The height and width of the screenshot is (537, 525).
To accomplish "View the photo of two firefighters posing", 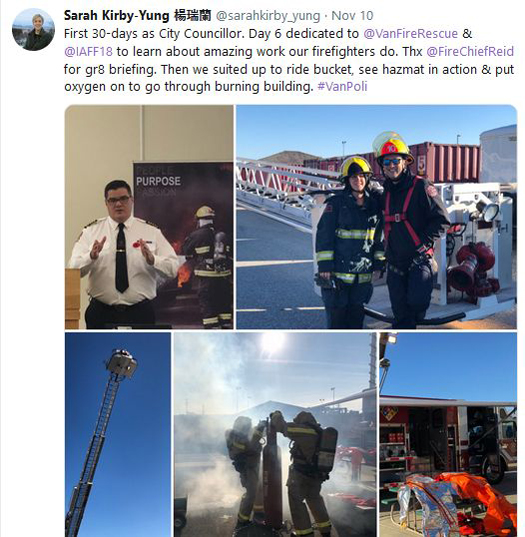I will 376,217.
